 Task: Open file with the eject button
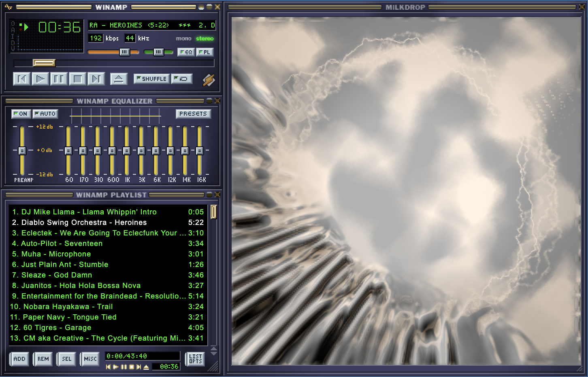tap(119, 79)
